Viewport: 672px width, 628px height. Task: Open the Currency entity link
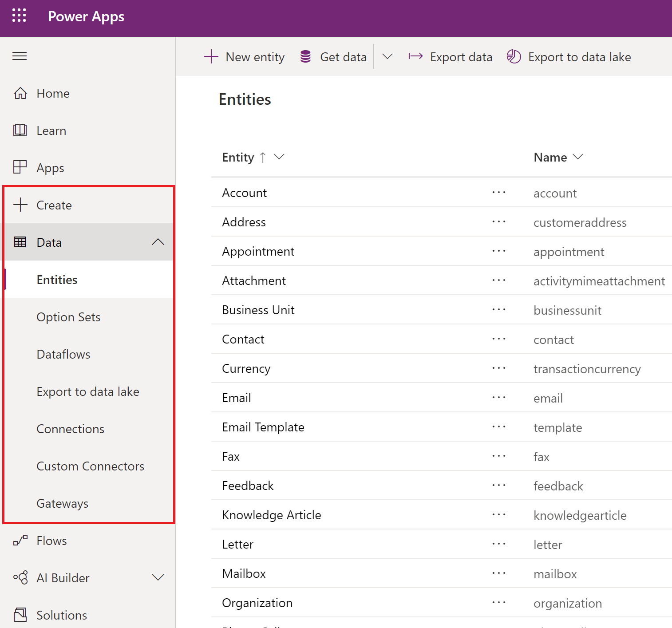[x=246, y=369]
